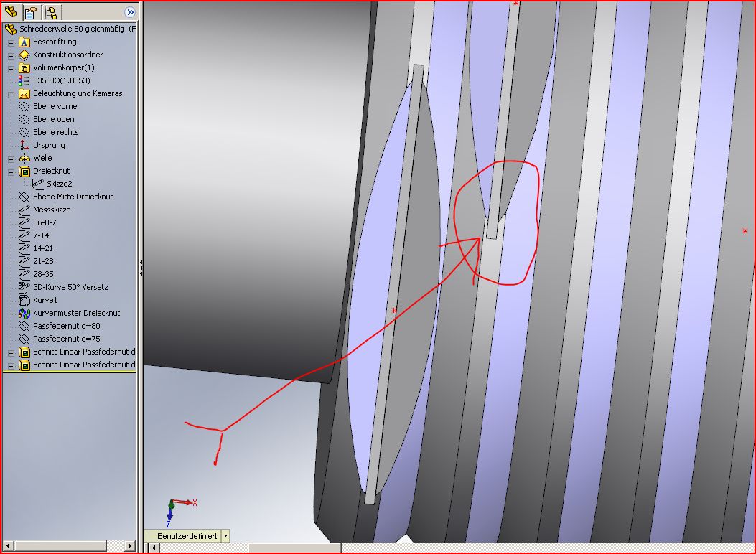Click the panel splitter handle beside the tree
This screenshot has height=554, width=756.
pos(141,268)
